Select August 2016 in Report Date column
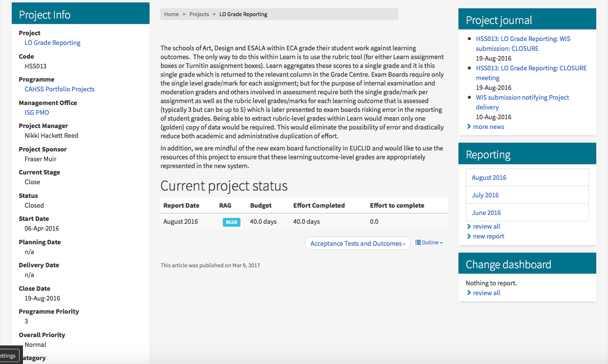 (x=181, y=221)
